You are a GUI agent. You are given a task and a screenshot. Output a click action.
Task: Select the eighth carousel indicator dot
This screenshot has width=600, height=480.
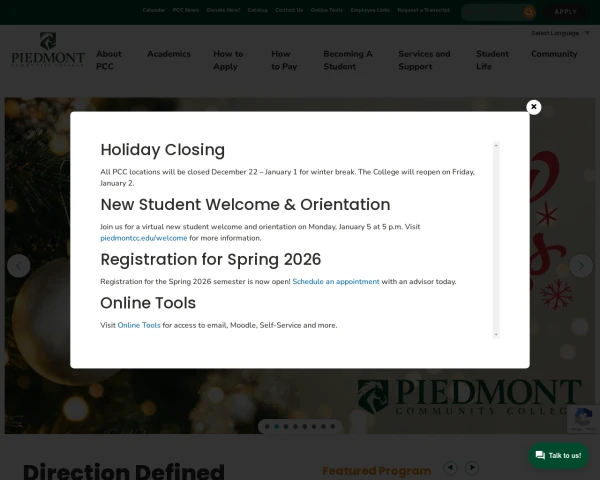pos(333,426)
